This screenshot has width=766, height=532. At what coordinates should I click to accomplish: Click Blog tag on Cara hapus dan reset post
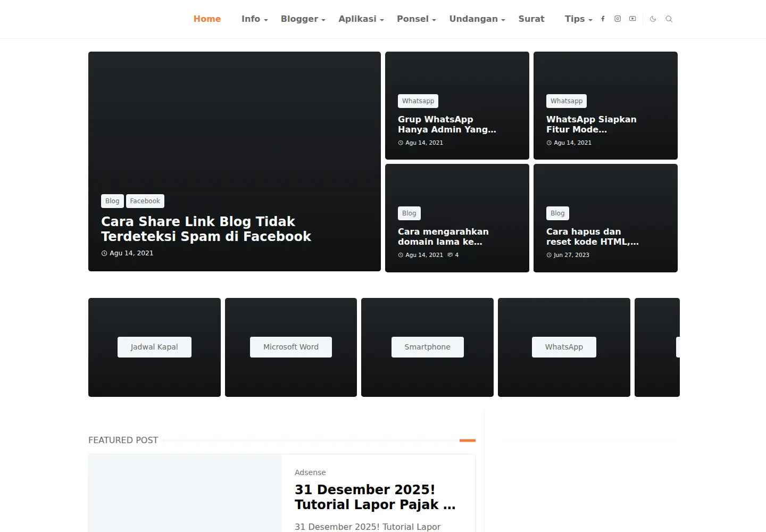(x=557, y=213)
